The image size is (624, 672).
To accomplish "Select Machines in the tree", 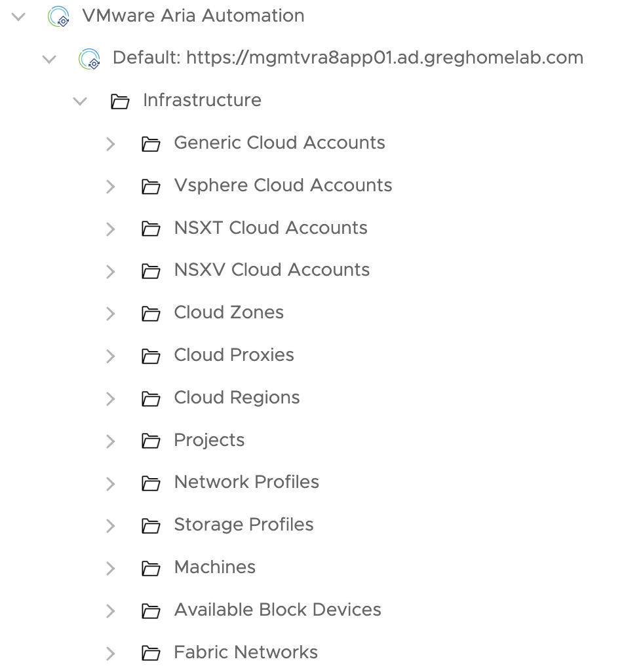I will tap(215, 567).
